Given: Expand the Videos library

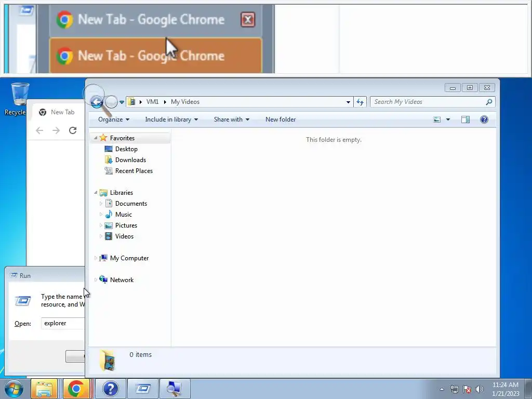Looking at the screenshot, I should [101, 236].
